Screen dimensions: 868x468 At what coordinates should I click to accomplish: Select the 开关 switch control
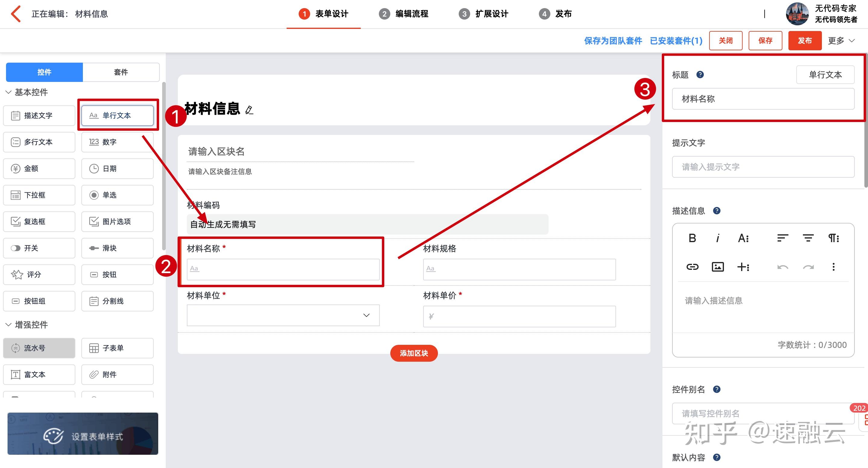(x=39, y=248)
